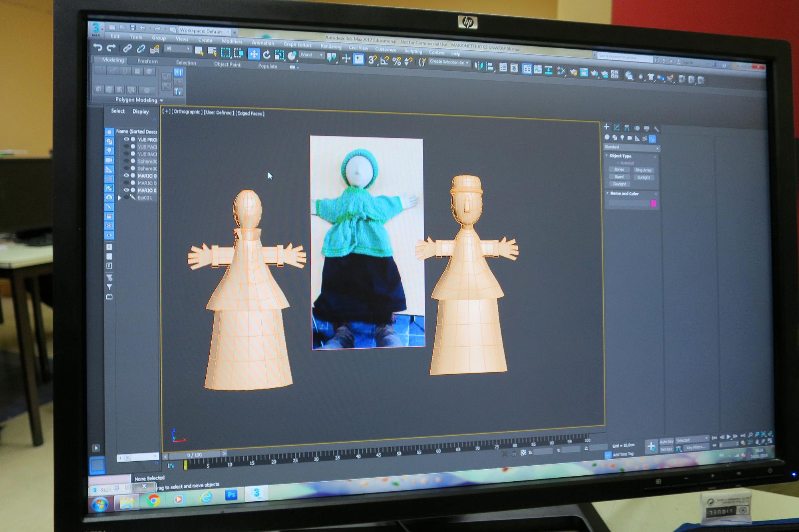Toggle the Scene Explorer icon

(x=503, y=67)
